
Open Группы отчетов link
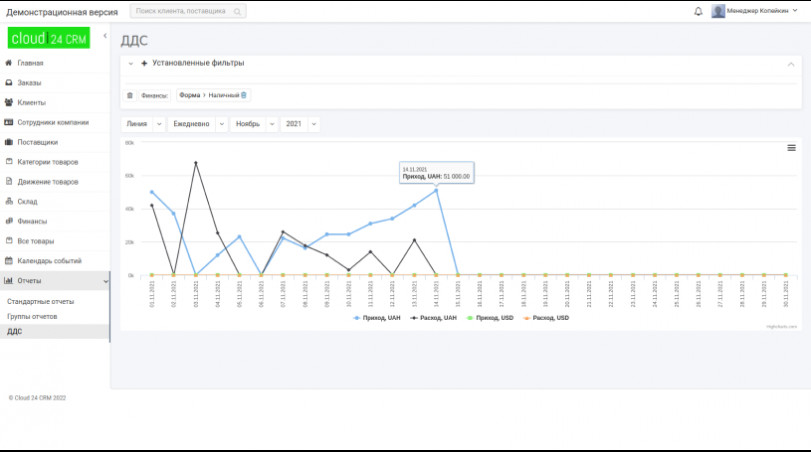(x=32, y=316)
